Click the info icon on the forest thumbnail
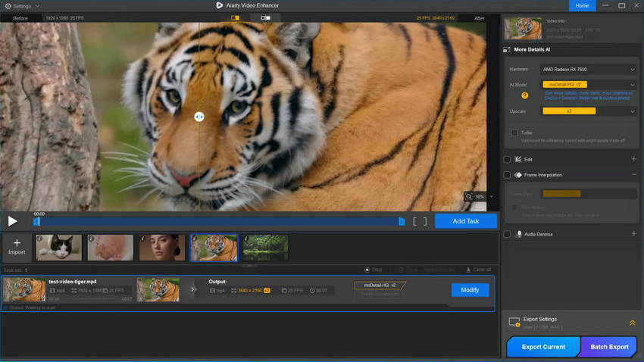Viewport: 644px width, 362px height. click(247, 239)
